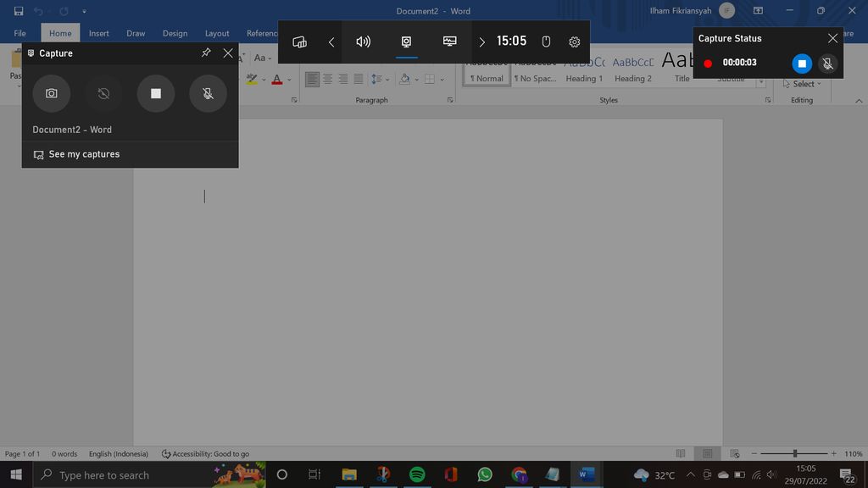
Task: Open the Widget Menu in Game Bar
Action: pyautogui.click(x=299, y=41)
